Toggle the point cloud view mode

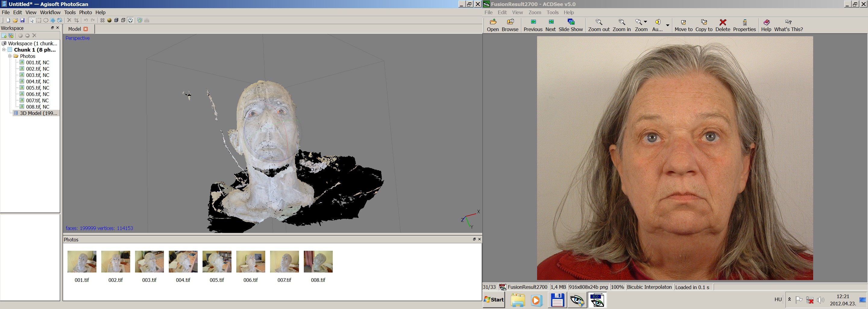102,20
